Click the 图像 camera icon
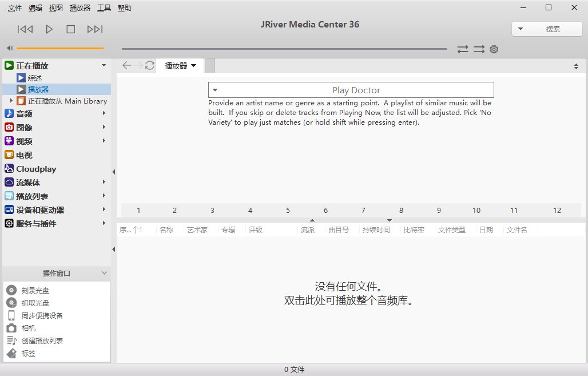The width and height of the screenshot is (588, 376). pyautogui.click(x=9, y=127)
